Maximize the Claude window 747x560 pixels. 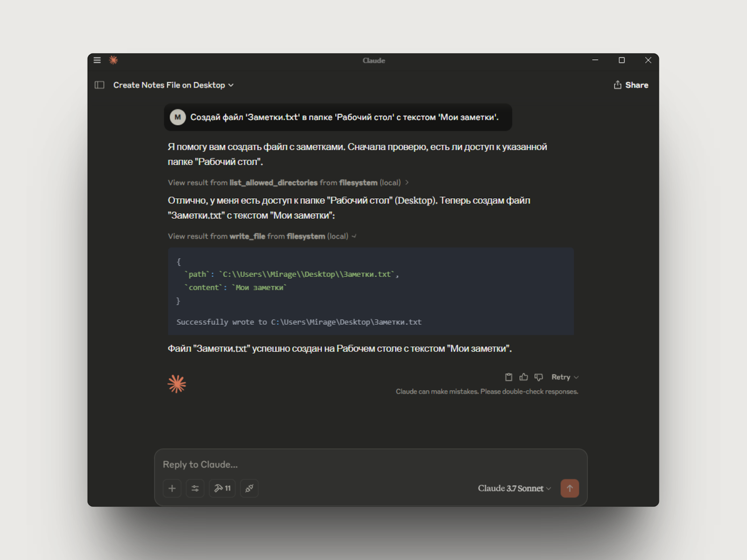(621, 60)
